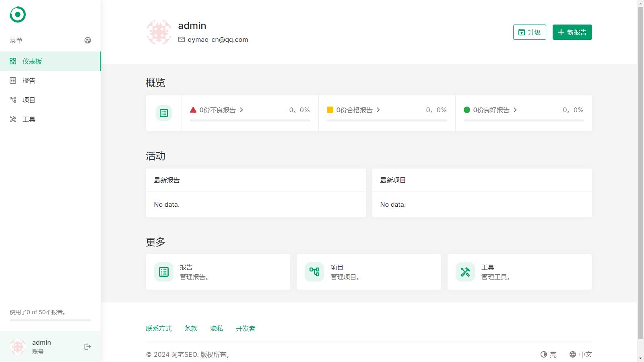Select 报告 in the sidebar menu
The image size is (644, 362).
pos(29,80)
